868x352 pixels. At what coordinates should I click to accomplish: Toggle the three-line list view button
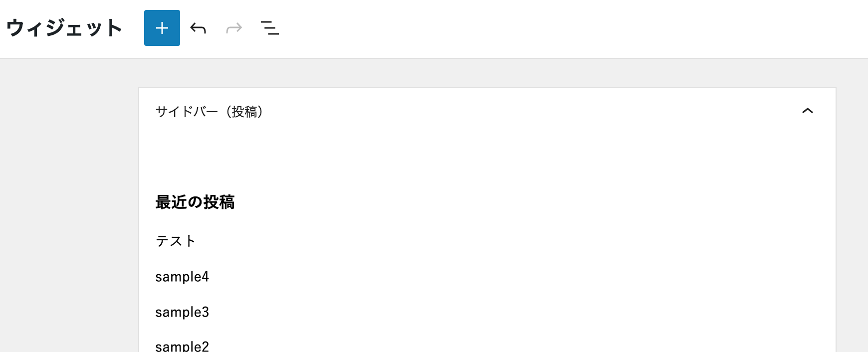point(270,28)
